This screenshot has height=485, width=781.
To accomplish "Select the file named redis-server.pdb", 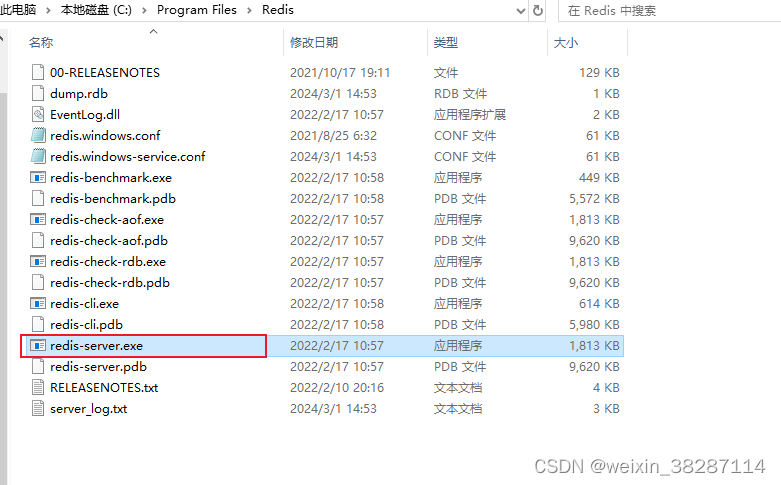I will point(99,366).
